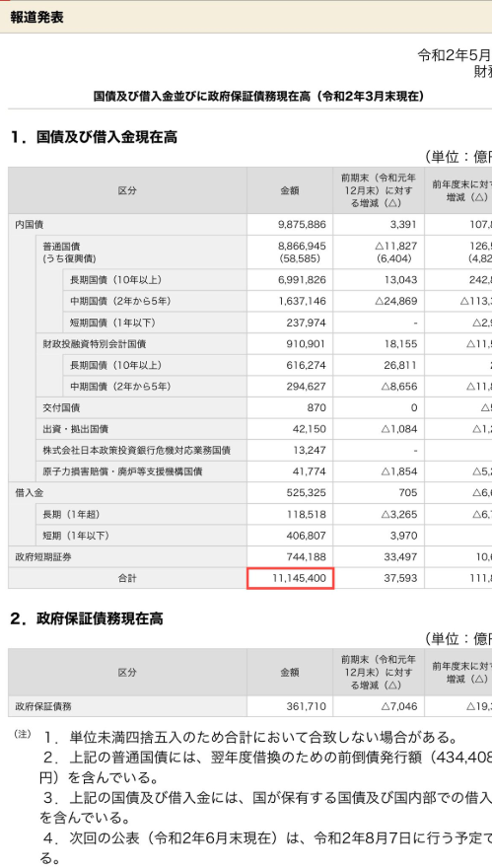The height and width of the screenshot is (868, 492).
Task: Select section heading 2．政府保証債務現在高
Action: (87, 618)
